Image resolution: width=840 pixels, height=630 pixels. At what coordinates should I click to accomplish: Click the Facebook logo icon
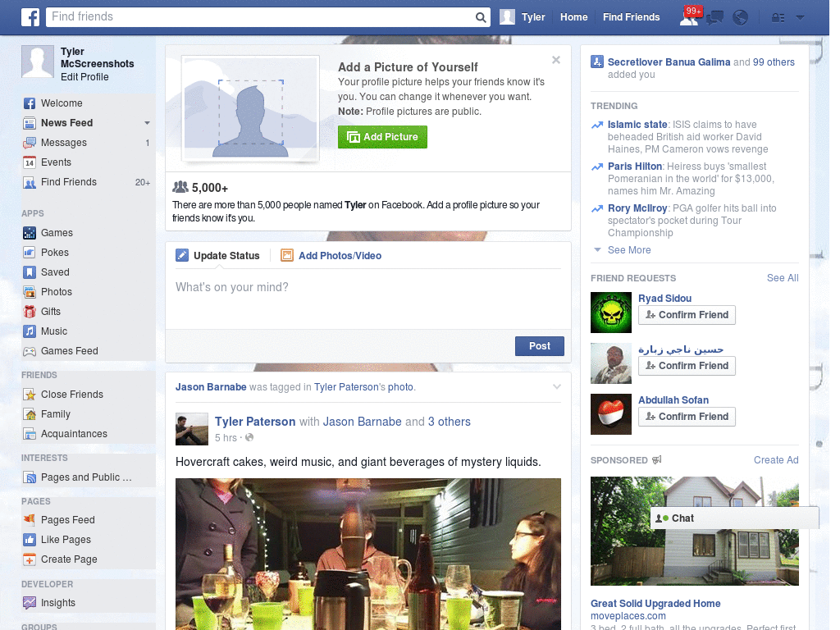point(30,17)
